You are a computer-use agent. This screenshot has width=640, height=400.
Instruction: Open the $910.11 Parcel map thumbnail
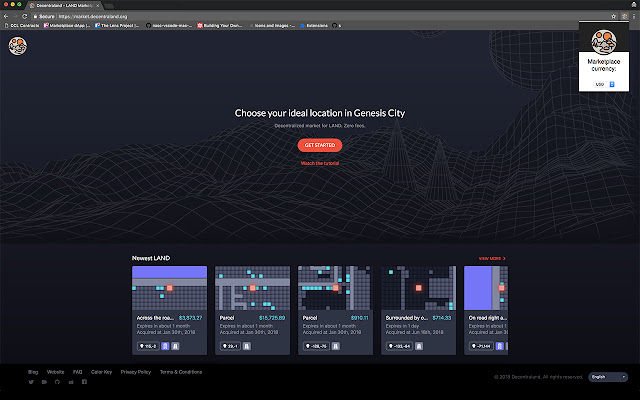[x=335, y=288]
